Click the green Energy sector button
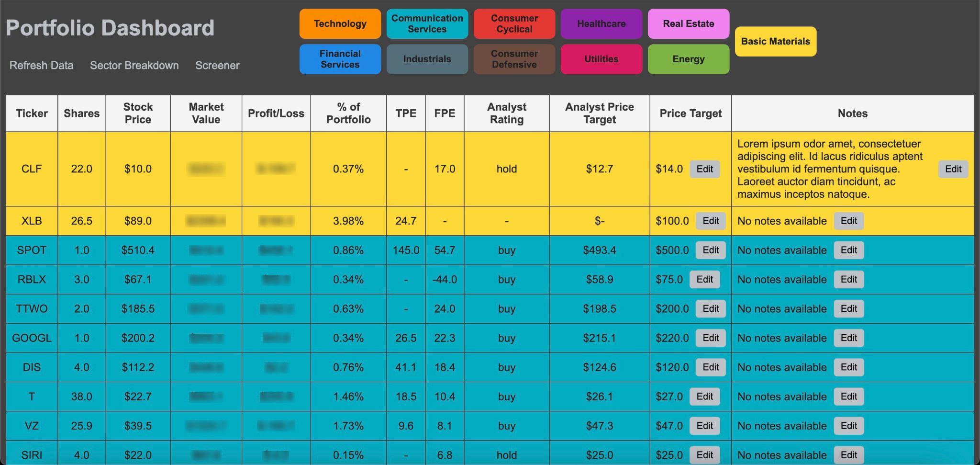980x465 pixels. 689,59
